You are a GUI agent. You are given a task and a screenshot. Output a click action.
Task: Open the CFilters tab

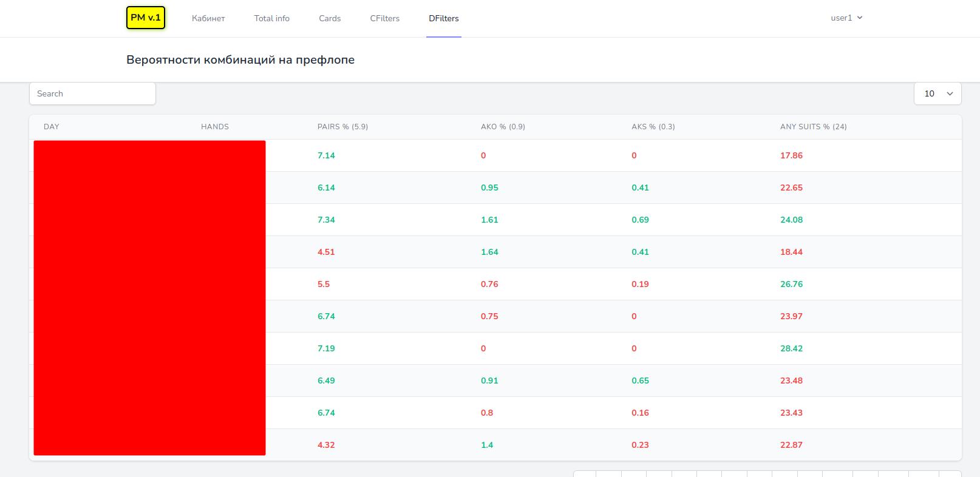(x=385, y=18)
